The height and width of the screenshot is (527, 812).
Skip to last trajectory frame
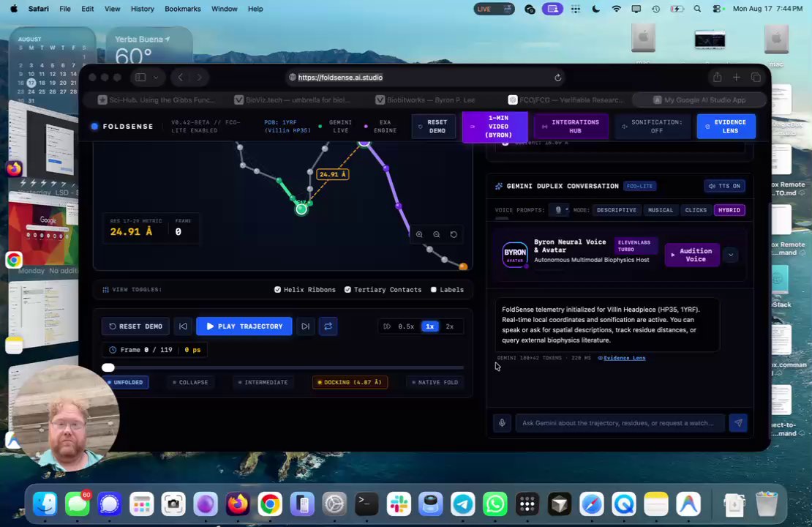(306, 326)
